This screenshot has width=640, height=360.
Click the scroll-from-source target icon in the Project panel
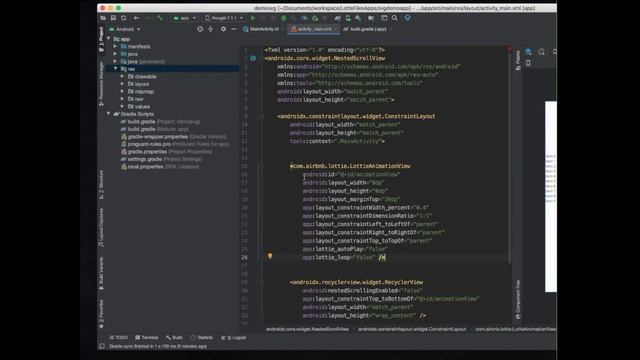coord(200,29)
